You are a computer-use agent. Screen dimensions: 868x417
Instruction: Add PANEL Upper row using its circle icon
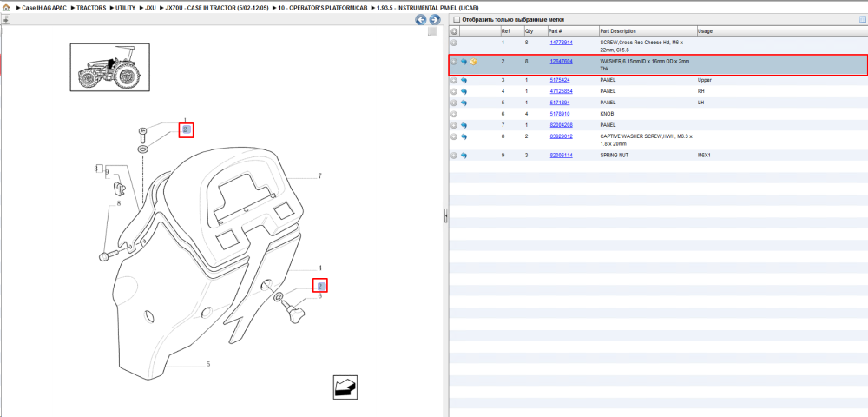(454, 80)
